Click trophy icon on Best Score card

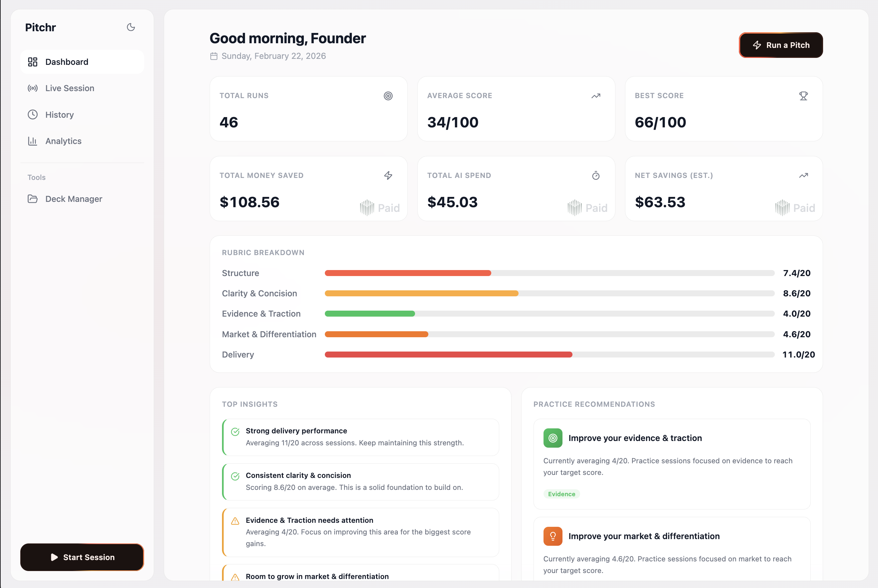[803, 96]
